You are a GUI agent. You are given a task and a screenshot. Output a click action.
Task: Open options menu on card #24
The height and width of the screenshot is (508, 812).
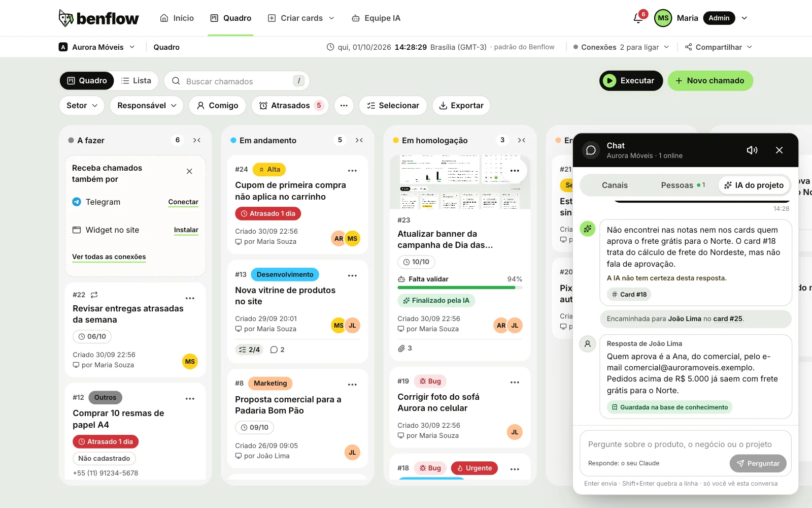tap(352, 171)
